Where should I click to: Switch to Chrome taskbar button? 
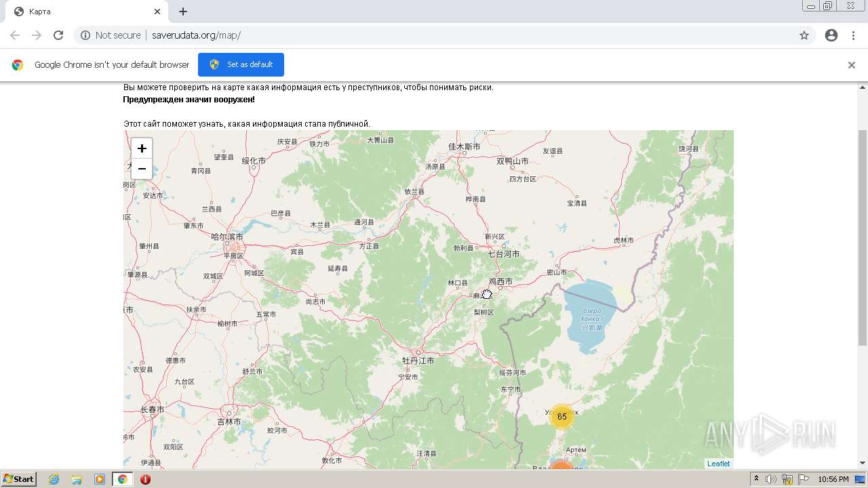point(123,479)
